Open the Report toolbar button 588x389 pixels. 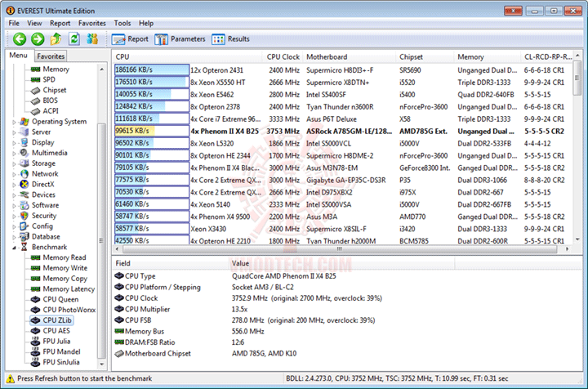(130, 39)
